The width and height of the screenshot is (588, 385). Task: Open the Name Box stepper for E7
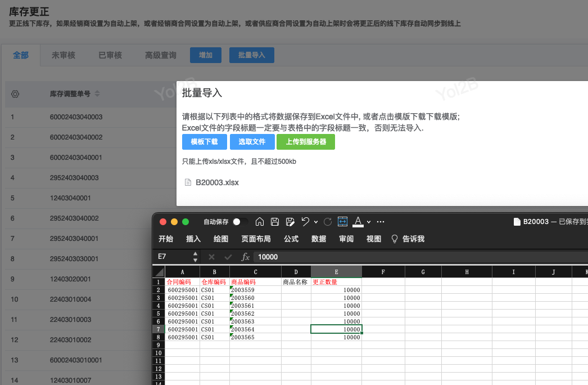195,257
